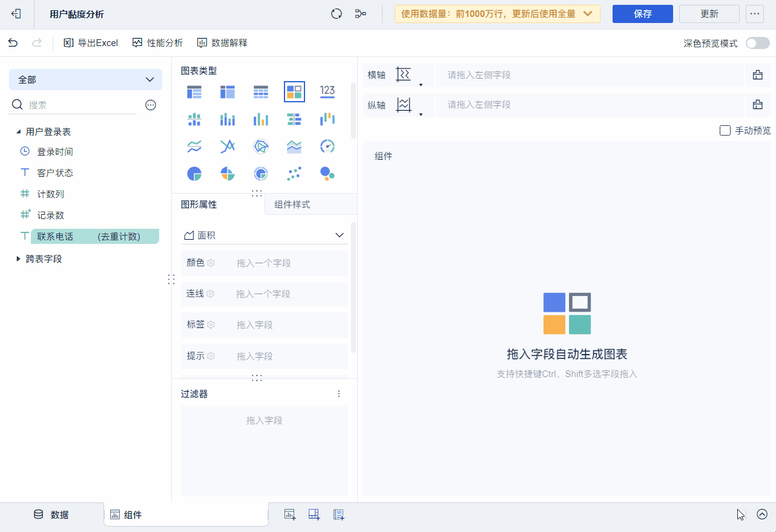Open 性能分析 performance analysis
Image resolution: width=776 pixels, height=532 pixels.
157,43
